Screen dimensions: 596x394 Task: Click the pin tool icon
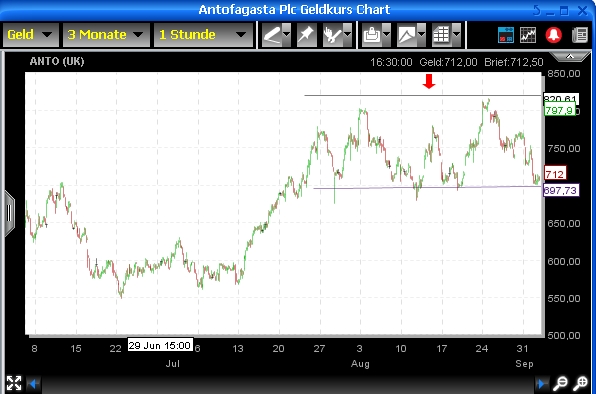pos(306,35)
